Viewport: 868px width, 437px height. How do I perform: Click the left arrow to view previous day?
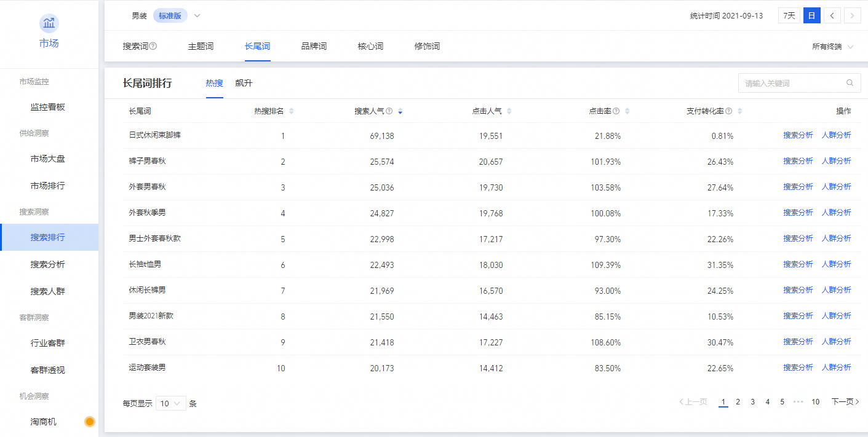[832, 15]
